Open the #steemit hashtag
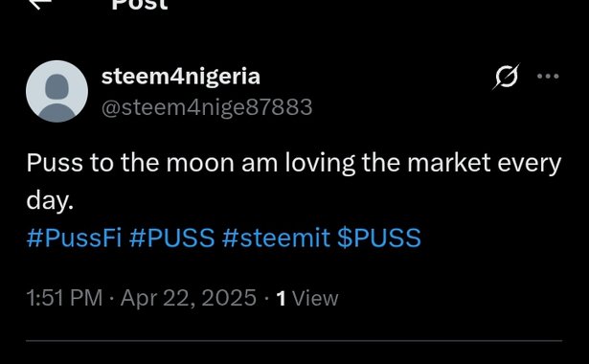This screenshot has width=589, height=364. tap(276, 238)
